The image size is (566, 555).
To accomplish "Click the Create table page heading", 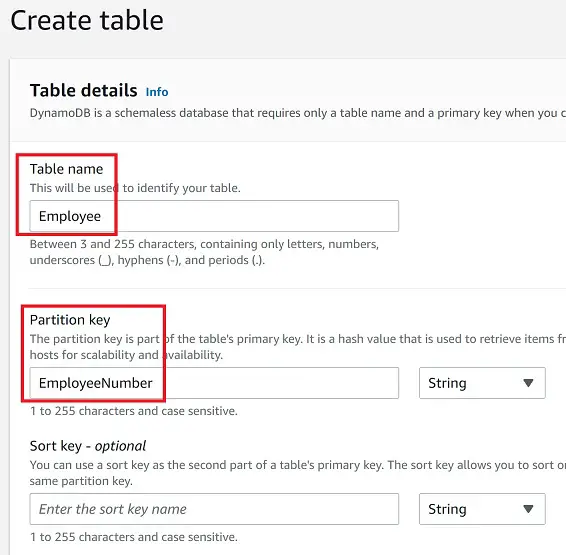I will (x=87, y=20).
